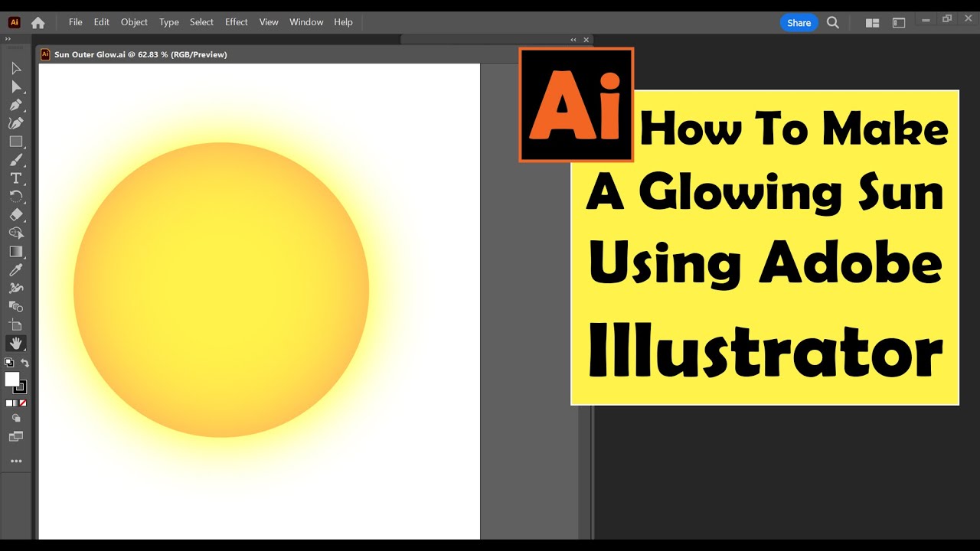
Task: Click the Search magnifier icon
Action: 833,23
